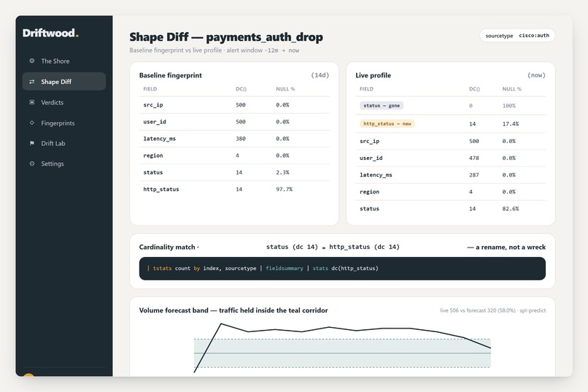Click the Verdicts sidebar icon
This screenshot has height=392, width=588.
(32, 102)
